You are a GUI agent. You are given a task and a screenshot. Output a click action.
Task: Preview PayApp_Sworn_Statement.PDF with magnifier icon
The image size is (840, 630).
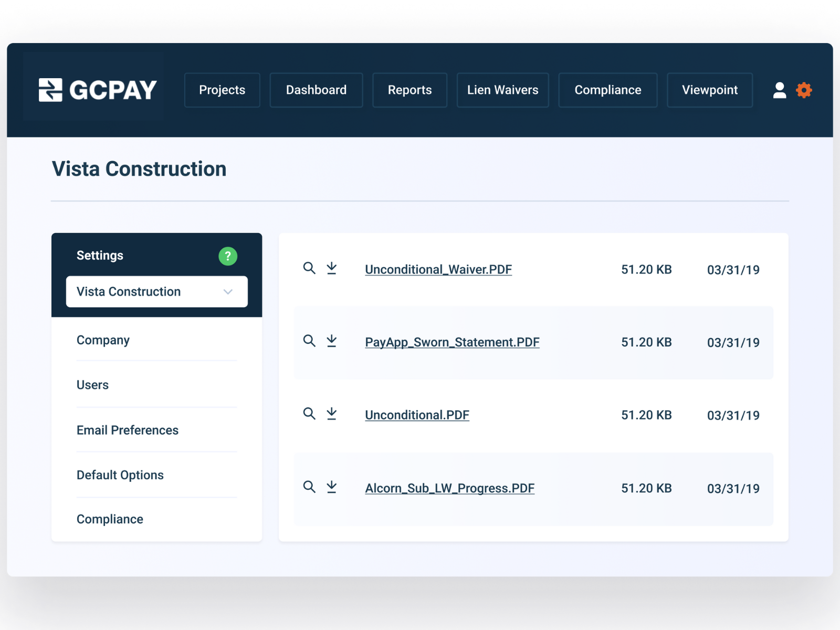[309, 341]
